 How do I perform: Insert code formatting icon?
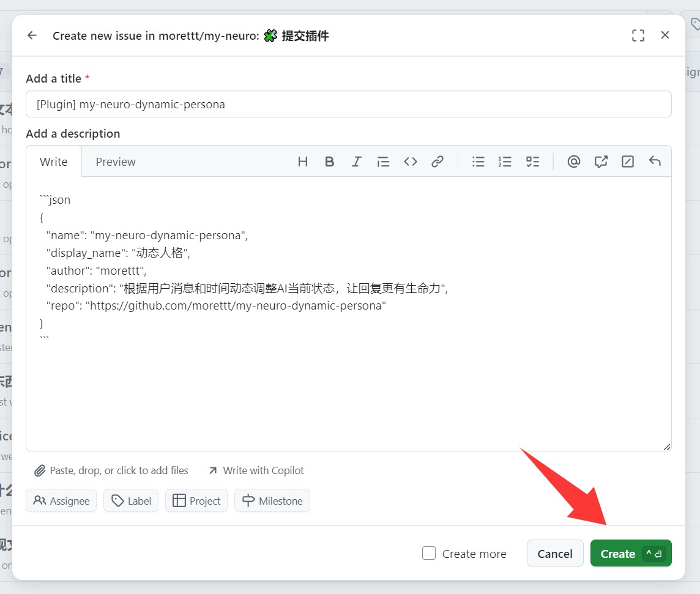pos(410,161)
